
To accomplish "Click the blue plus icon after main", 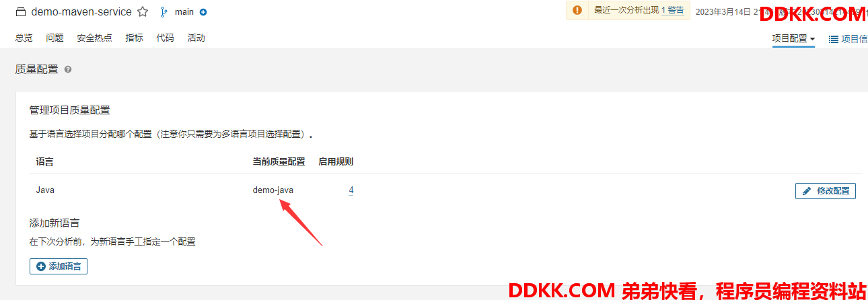I will point(203,12).
